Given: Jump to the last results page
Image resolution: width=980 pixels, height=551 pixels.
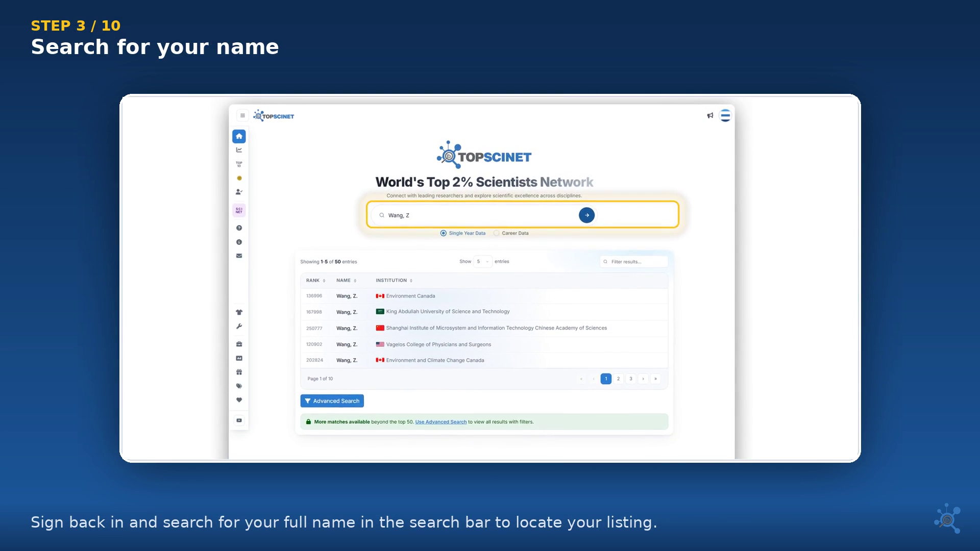Looking at the screenshot, I should [655, 379].
